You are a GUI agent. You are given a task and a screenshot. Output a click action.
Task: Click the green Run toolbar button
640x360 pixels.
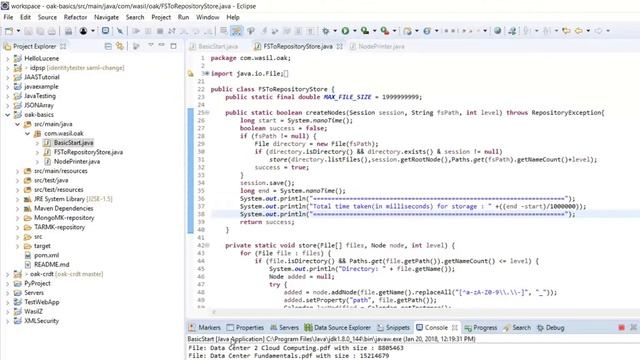(345, 31)
